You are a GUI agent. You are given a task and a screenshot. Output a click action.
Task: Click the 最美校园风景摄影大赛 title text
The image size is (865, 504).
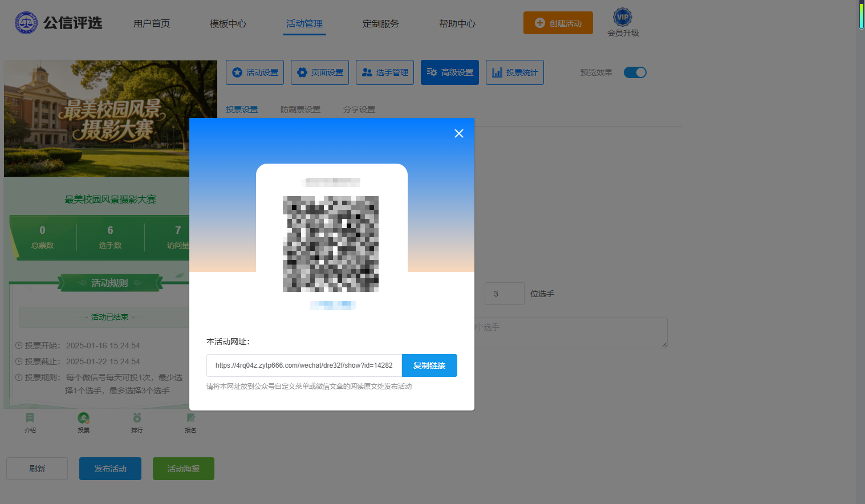point(110,200)
